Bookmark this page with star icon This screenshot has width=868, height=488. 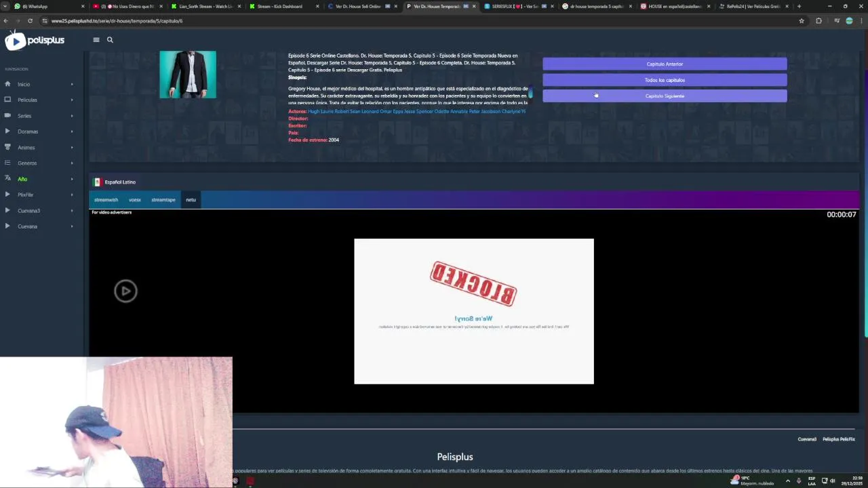tap(802, 21)
